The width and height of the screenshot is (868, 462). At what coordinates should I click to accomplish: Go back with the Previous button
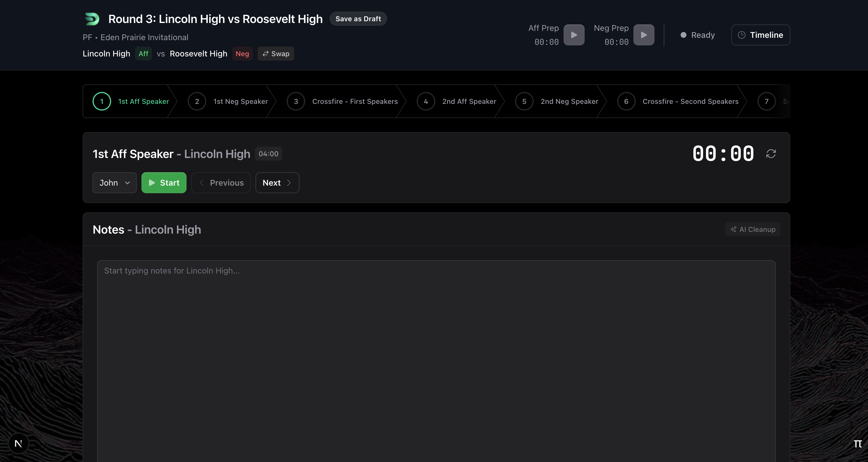(x=221, y=183)
